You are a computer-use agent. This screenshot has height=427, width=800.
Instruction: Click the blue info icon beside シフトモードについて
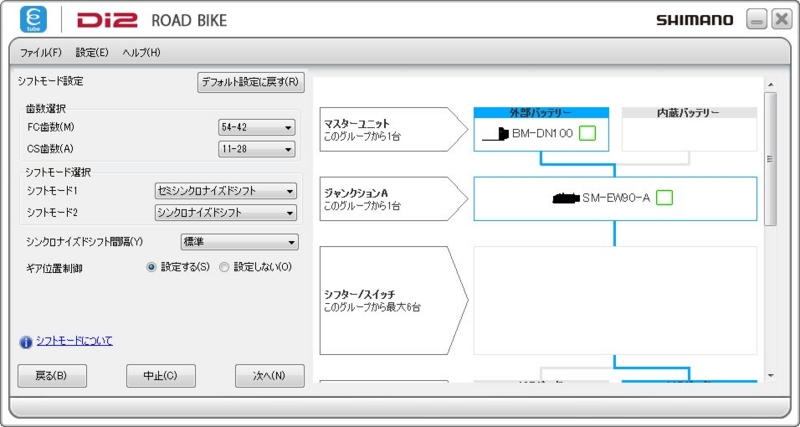tap(26, 342)
